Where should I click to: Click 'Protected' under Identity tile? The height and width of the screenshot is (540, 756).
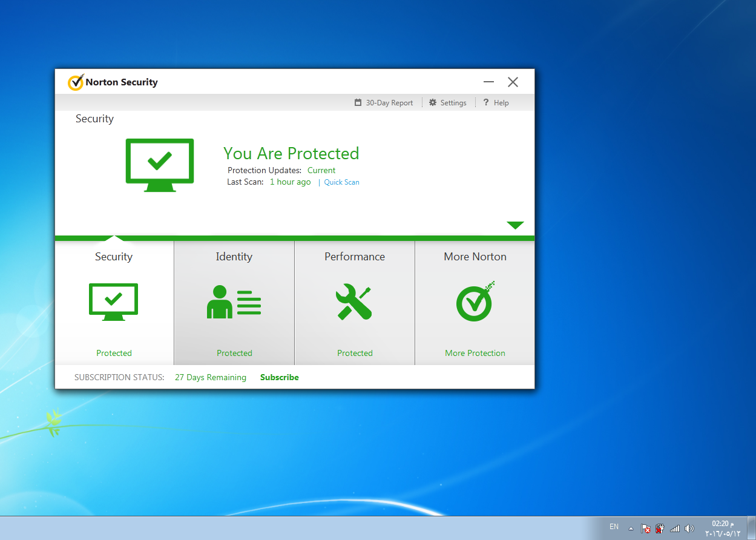tap(234, 353)
